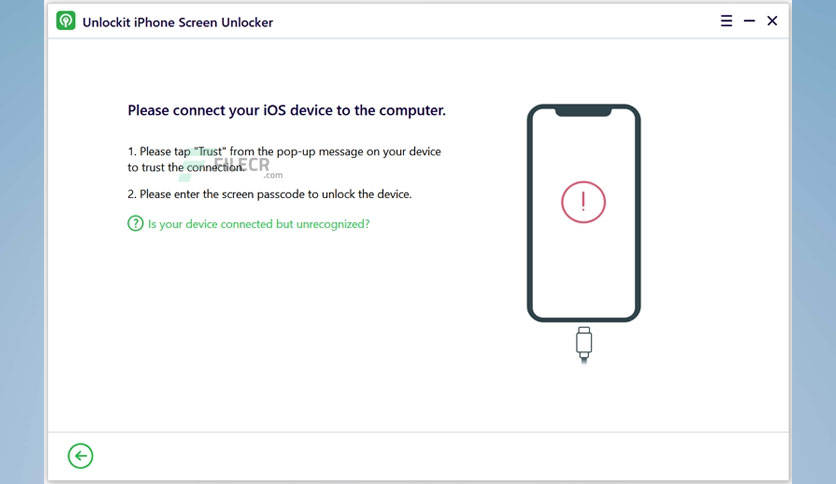The width and height of the screenshot is (836, 484).
Task: Open the hamburger menu in title bar
Action: pos(726,21)
